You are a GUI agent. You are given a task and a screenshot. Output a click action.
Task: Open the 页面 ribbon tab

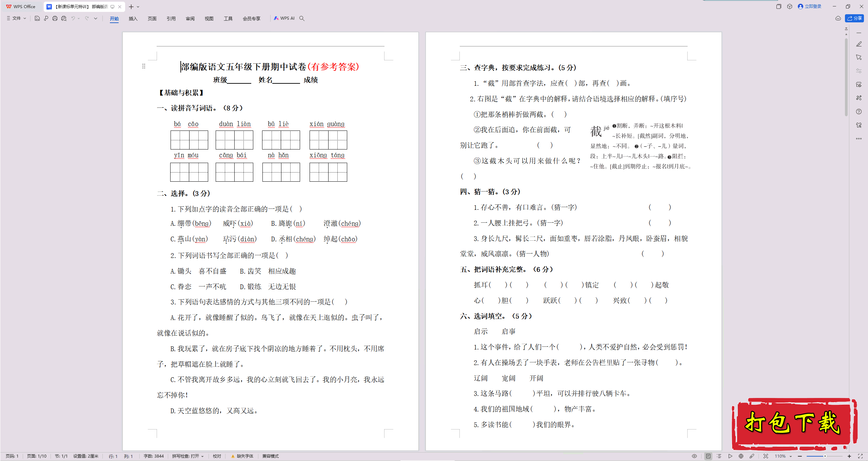point(152,19)
